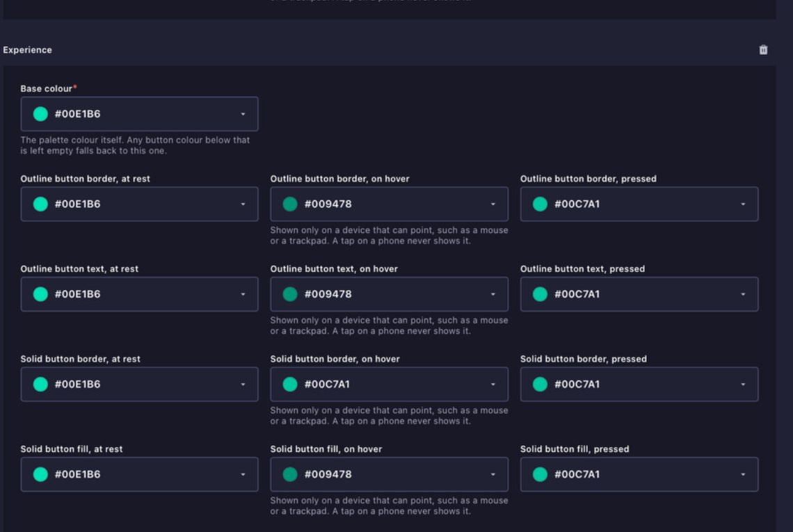Click hex value in Outline button border, on hover

click(x=328, y=204)
